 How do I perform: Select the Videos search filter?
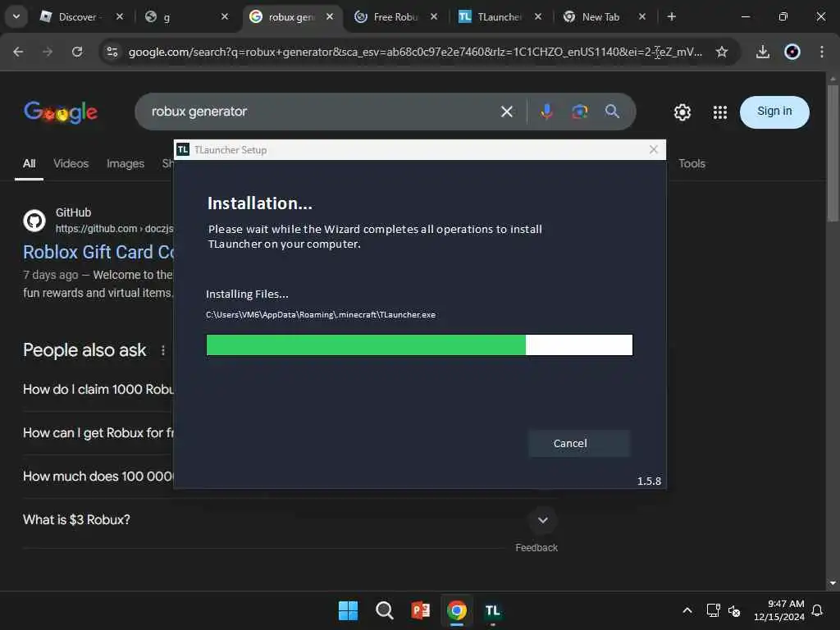click(71, 163)
